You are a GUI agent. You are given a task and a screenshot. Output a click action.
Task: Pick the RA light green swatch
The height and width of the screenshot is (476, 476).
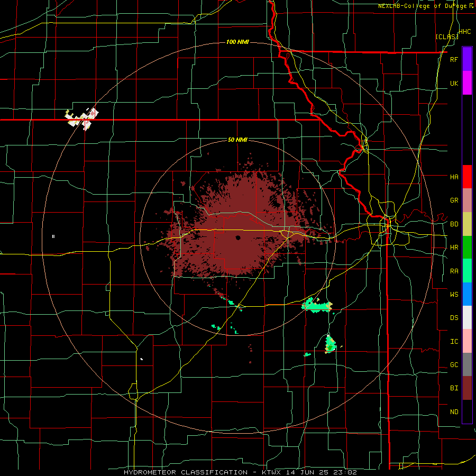[467, 271]
